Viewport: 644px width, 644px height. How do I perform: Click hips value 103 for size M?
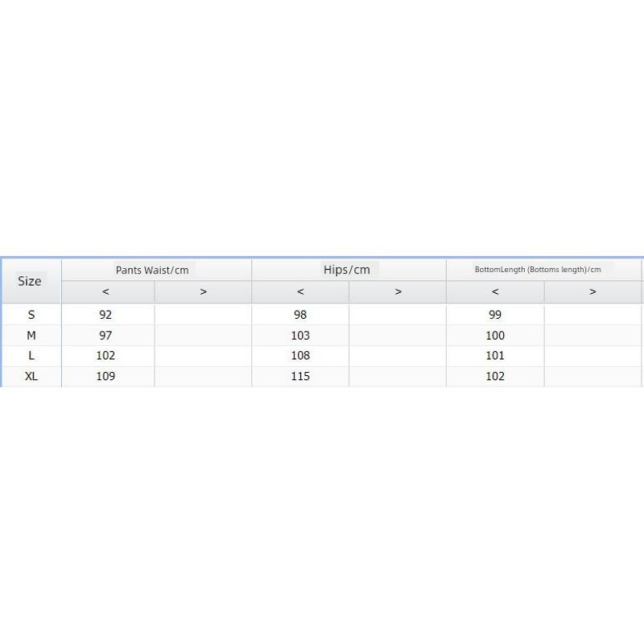pyautogui.click(x=300, y=335)
